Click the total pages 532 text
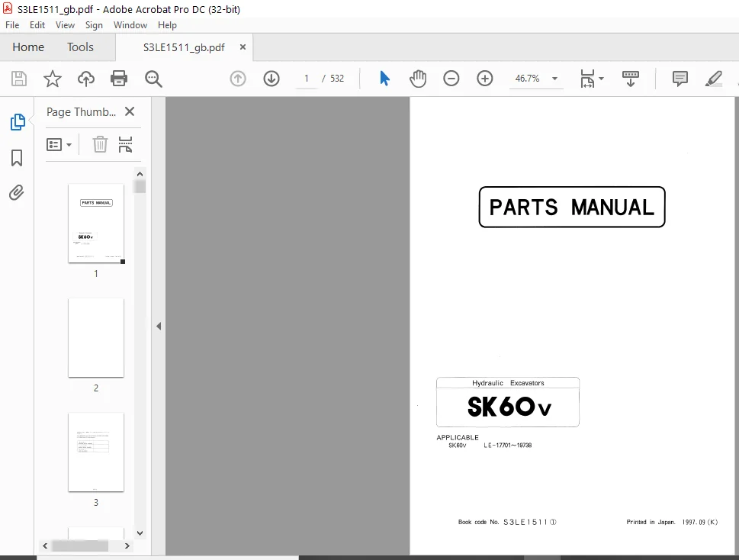This screenshot has height=560, width=739. coord(337,79)
